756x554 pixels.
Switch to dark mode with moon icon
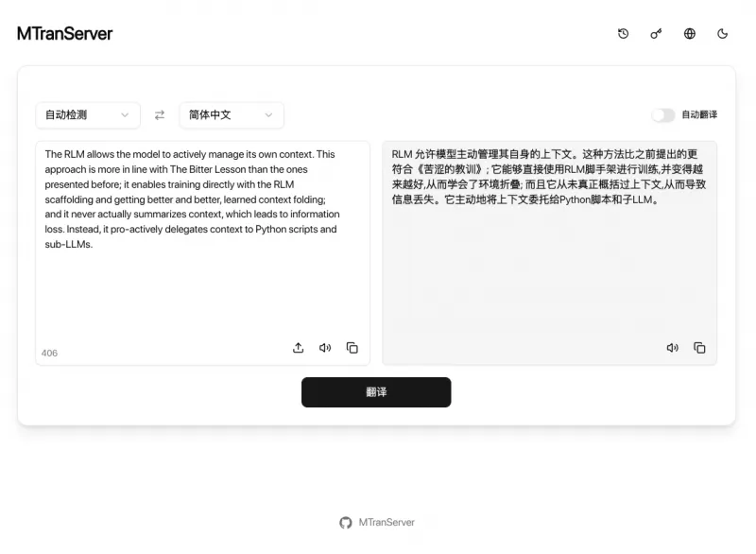pyautogui.click(x=722, y=33)
